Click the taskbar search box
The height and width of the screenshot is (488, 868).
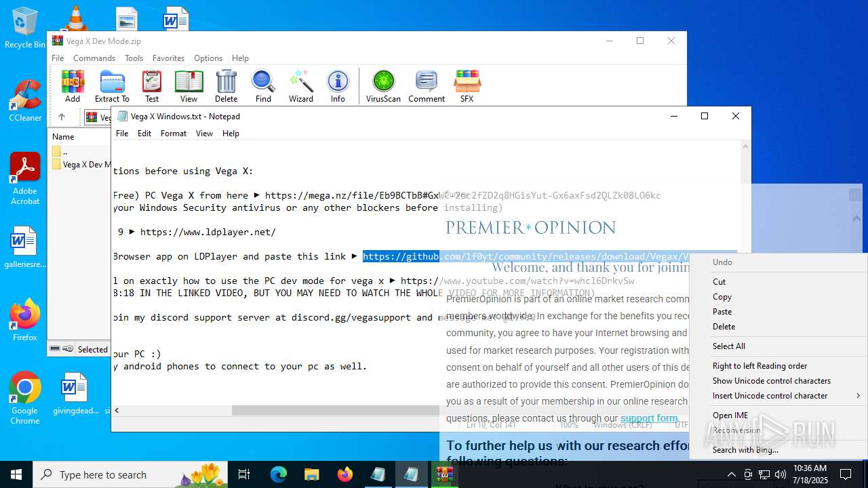(x=130, y=474)
